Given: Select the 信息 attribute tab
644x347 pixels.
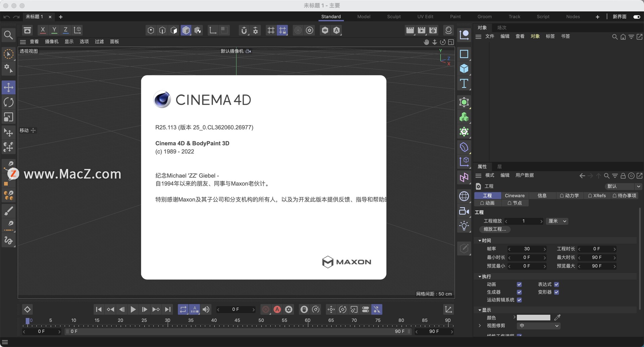Looking at the screenshot, I should [542, 195].
